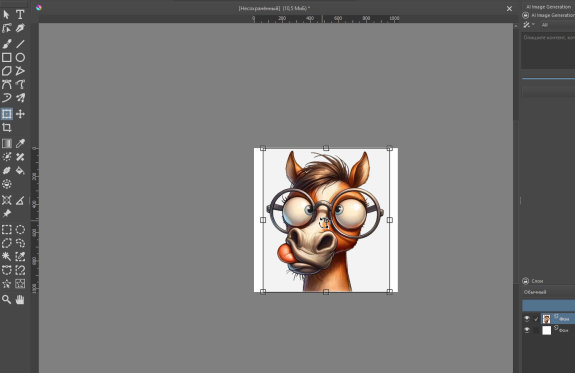Select the Move layer tool
Image resolution: width=575 pixels, height=373 pixels.
click(x=20, y=114)
